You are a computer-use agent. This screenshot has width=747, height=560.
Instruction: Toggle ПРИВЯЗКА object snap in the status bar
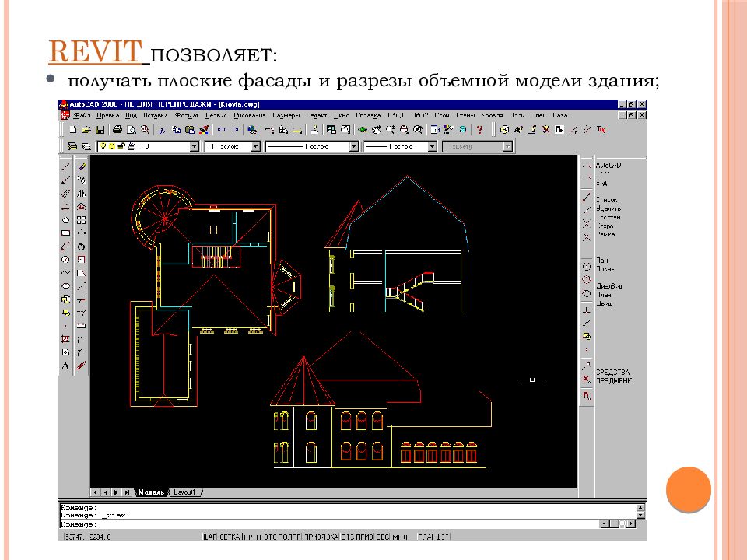[x=321, y=537]
